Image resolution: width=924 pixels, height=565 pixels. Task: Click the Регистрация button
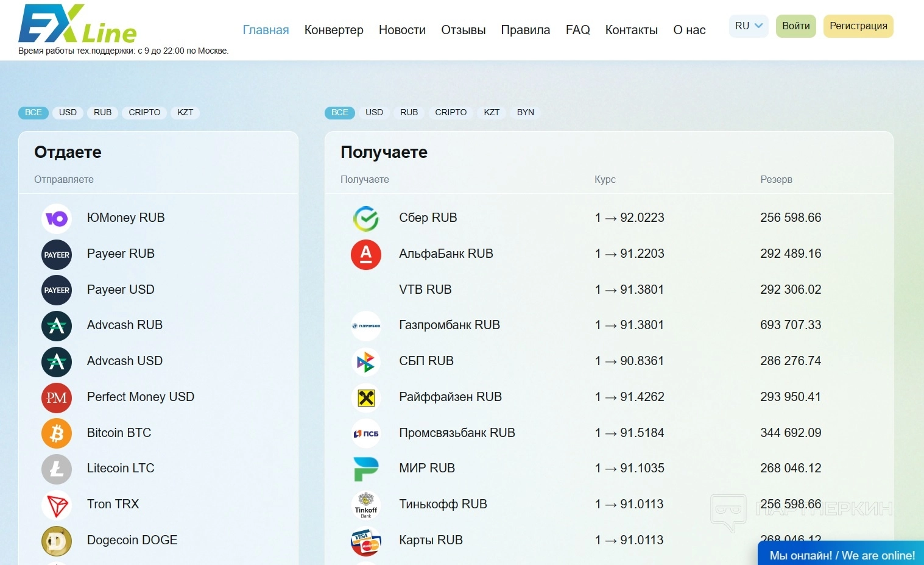pyautogui.click(x=858, y=26)
